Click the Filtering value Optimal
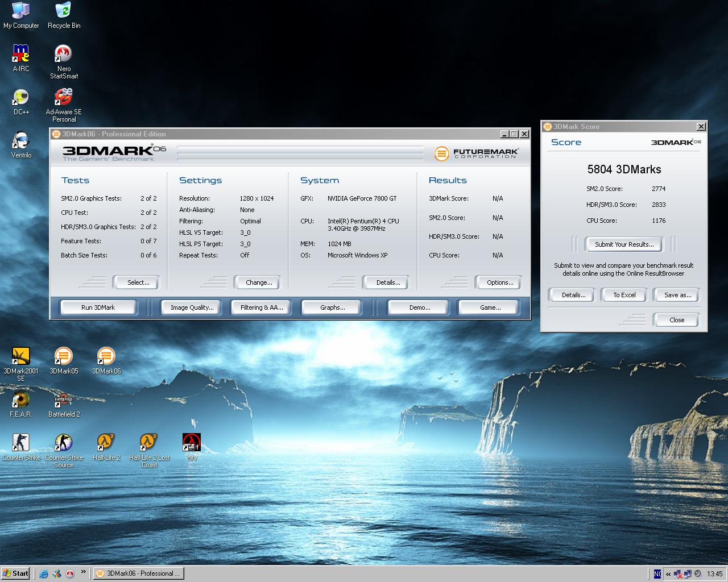The image size is (728, 582). [x=250, y=221]
